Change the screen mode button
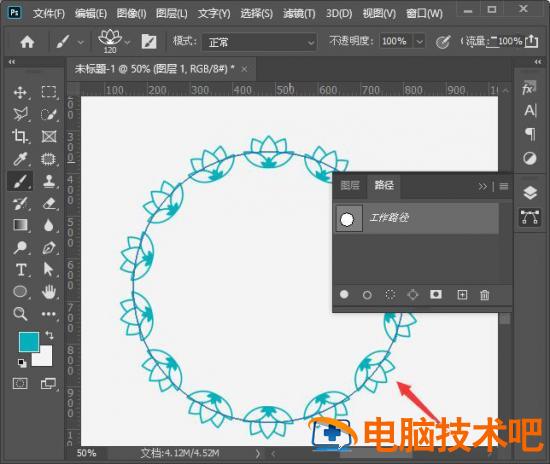Screen dimensions: 550x464 (x=48, y=383)
